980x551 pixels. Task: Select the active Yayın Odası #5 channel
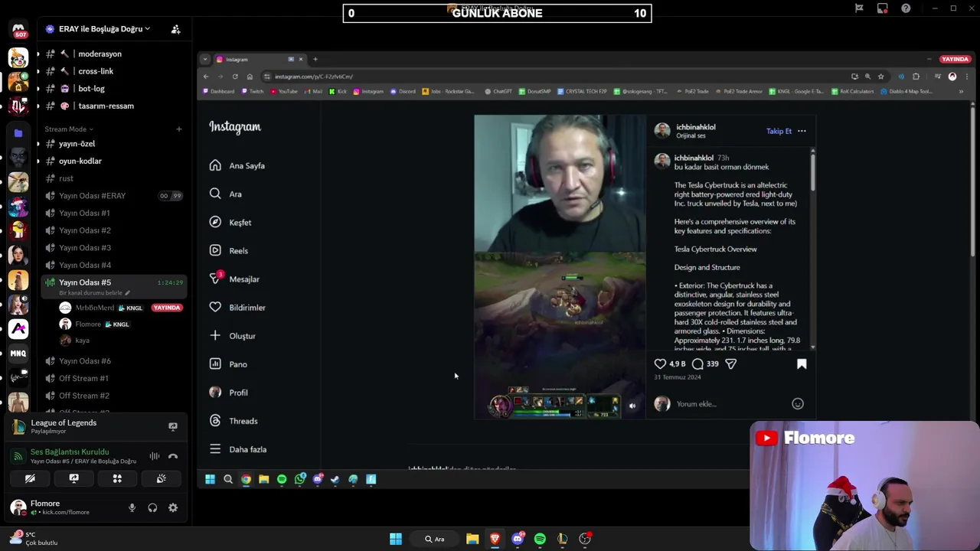(113, 286)
